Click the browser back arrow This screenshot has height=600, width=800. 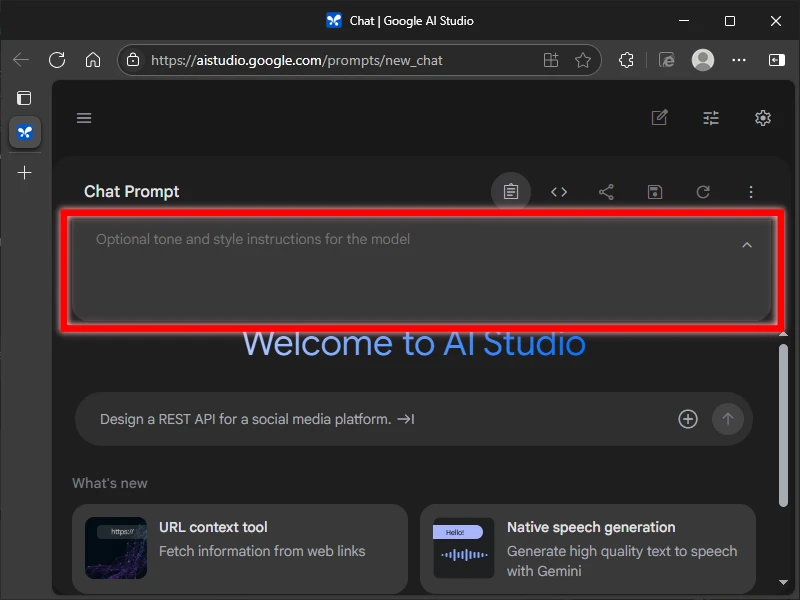click(x=21, y=60)
